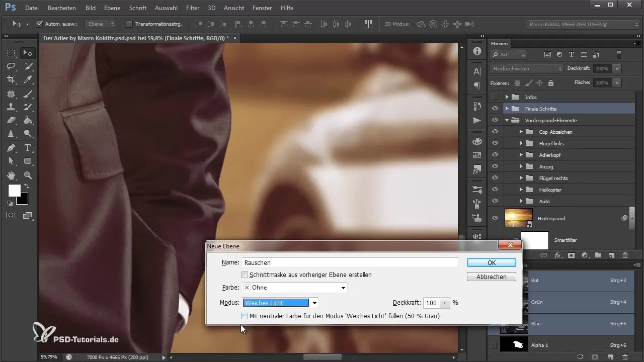Collapse the Vordergrund-Elemente group
The width and height of the screenshot is (644, 362).
[507, 120]
